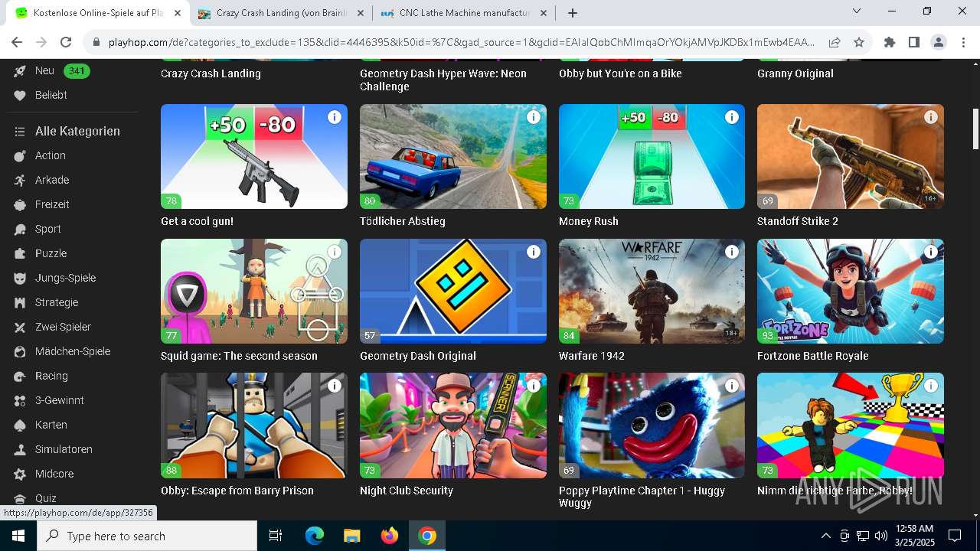Open the Tödlicher Abstieg game thumbnail
This screenshot has height=551, width=980.
(x=453, y=156)
